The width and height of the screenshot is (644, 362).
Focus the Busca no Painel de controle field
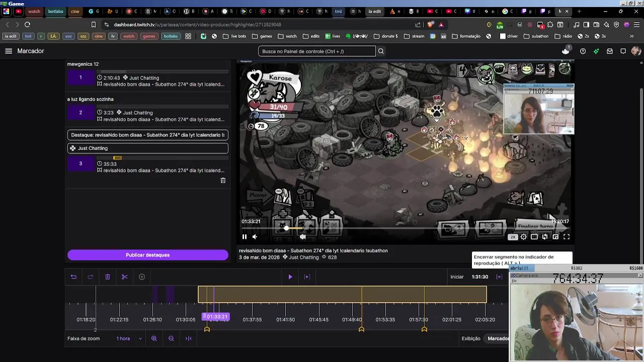[317, 51]
